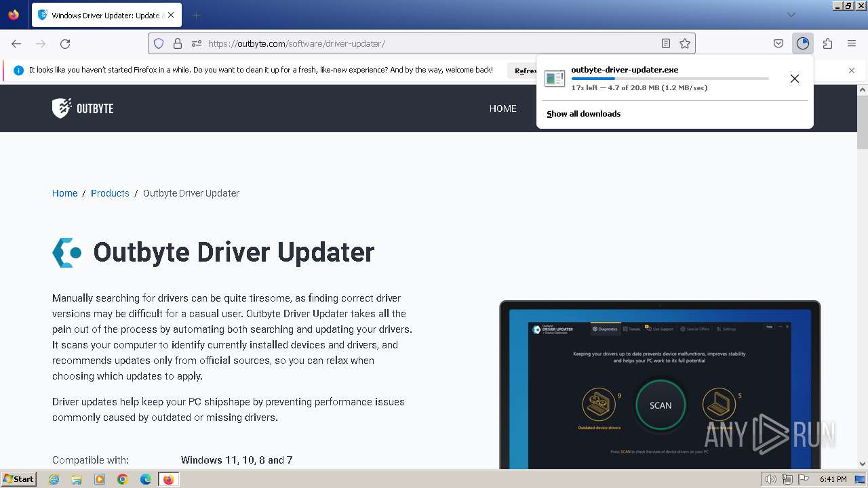Open network status tray icon

click(787, 479)
